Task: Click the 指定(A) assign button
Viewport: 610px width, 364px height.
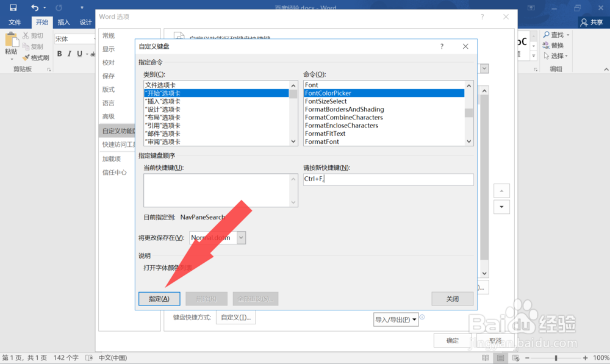Action: 159,299
